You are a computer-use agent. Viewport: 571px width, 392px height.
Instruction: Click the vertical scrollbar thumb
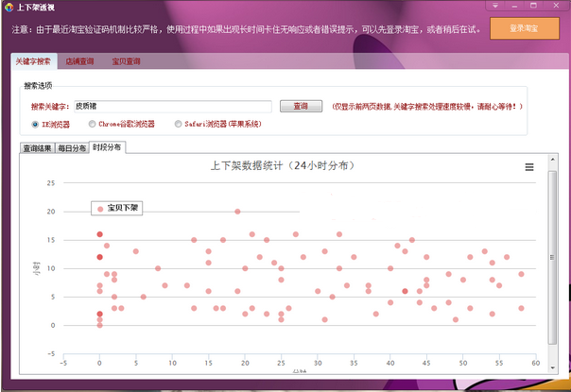point(552,257)
